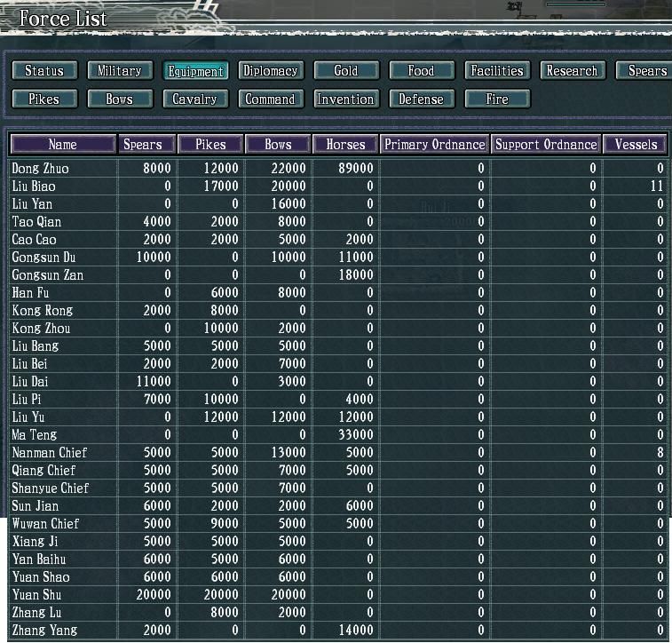Sort by the Horses column header
672x643 pixels.
click(345, 145)
